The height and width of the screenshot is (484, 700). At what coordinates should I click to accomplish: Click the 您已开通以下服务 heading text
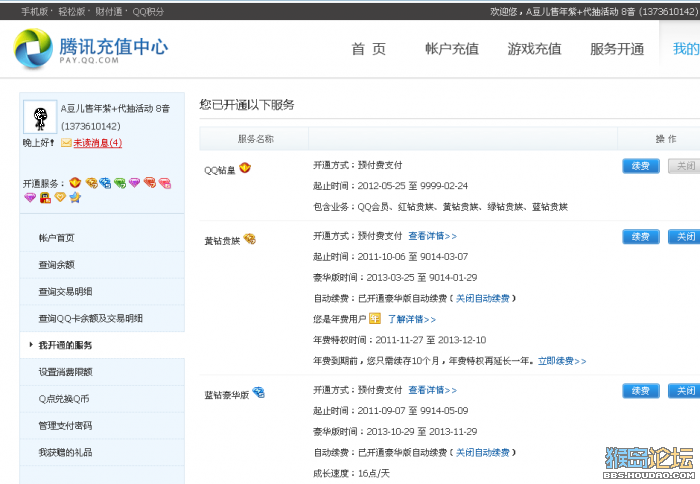(x=247, y=105)
